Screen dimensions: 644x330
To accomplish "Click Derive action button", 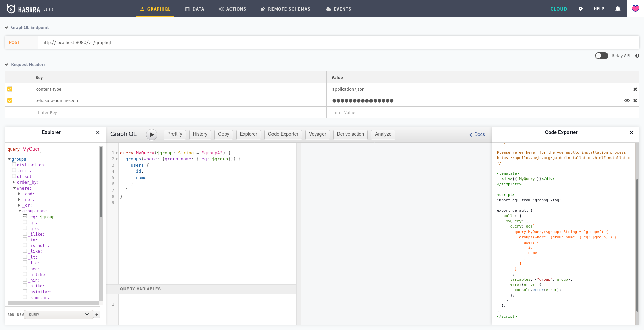I will point(350,134).
